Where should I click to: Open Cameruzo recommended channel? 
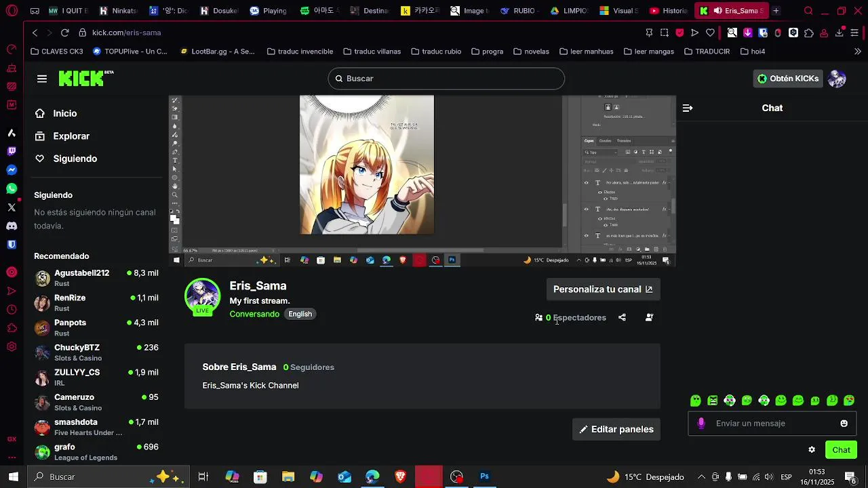coord(96,403)
